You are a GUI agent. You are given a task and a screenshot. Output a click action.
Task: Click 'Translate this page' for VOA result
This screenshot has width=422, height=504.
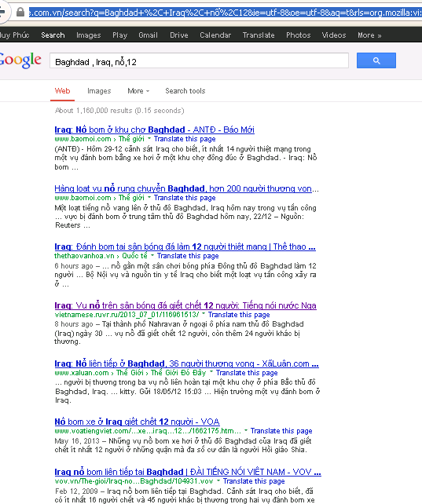(x=281, y=431)
